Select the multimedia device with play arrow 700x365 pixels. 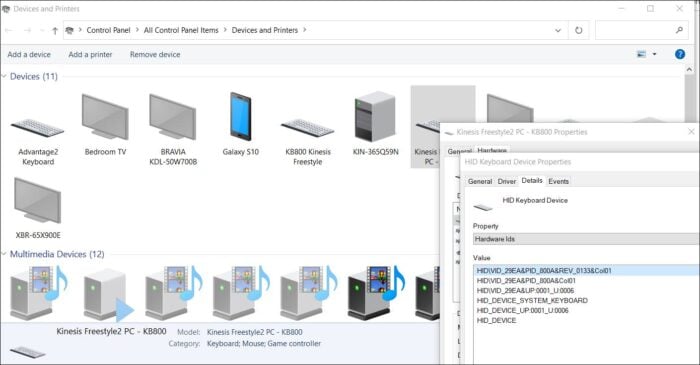[x=108, y=294]
